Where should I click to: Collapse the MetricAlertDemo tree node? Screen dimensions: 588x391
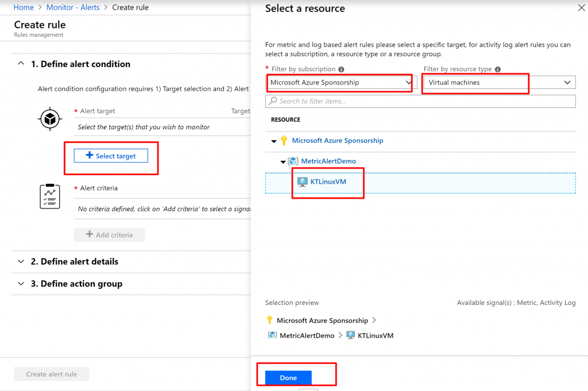(x=283, y=162)
